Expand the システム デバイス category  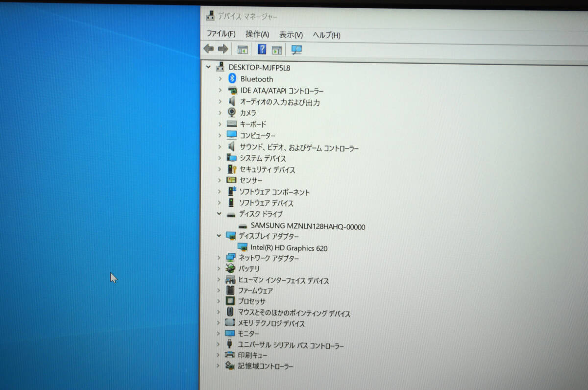(220, 158)
